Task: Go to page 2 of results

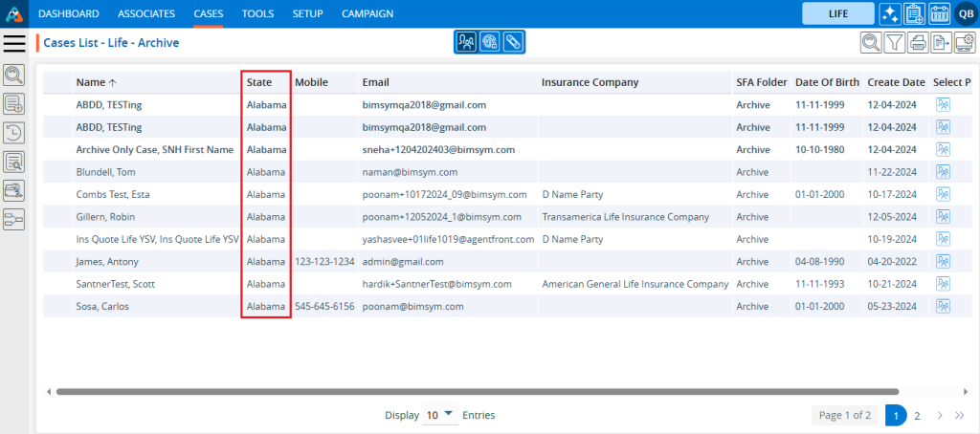Action: point(917,416)
